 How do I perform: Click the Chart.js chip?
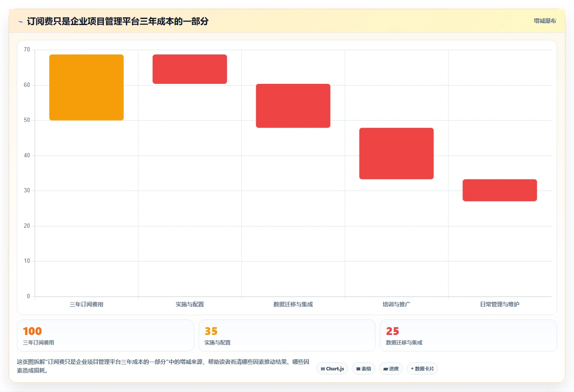[x=332, y=369]
